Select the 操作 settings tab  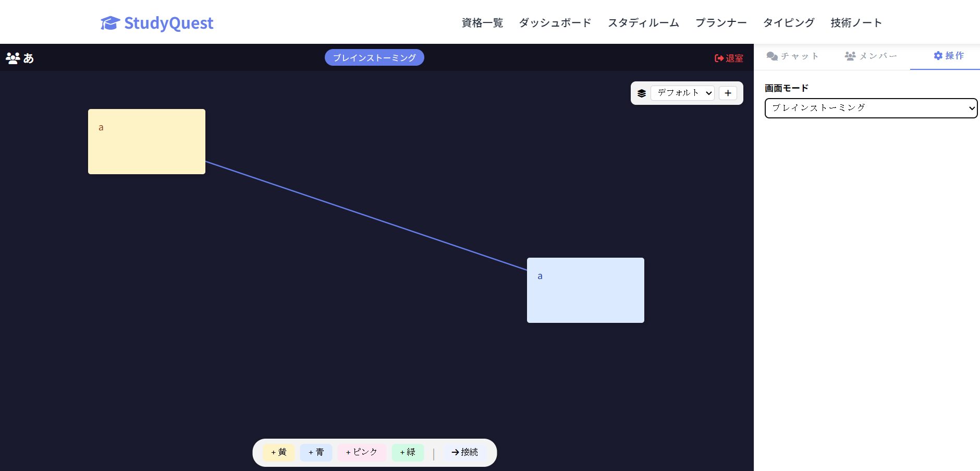[949, 56]
